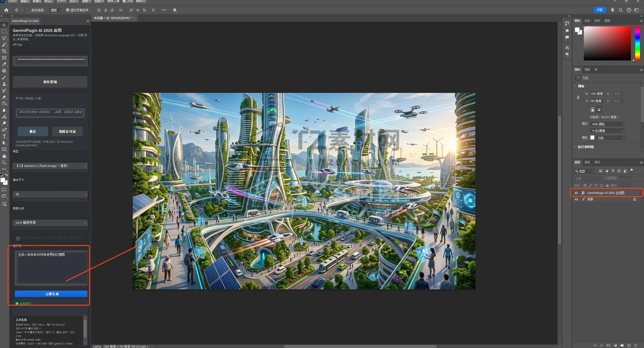Select the Hand tool
The height and width of the screenshot is (348, 644).
[x=4, y=156]
